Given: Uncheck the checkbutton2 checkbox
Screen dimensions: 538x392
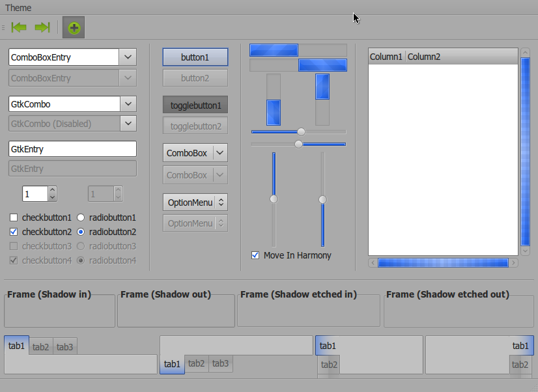Looking at the screenshot, I should [14, 232].
